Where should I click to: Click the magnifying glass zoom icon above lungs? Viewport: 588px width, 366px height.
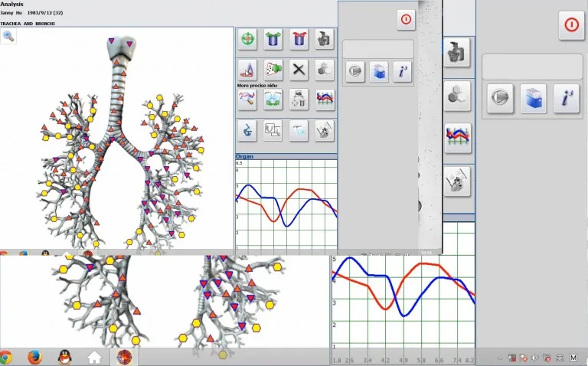pos(8,36)
